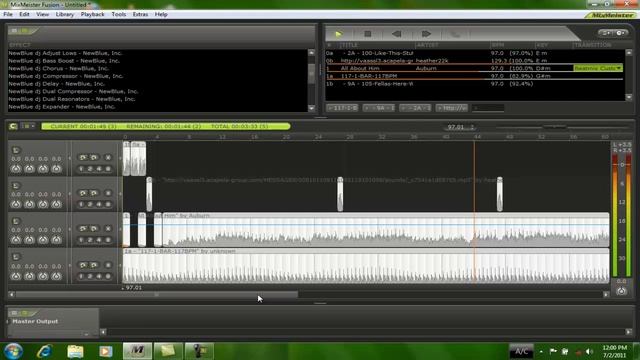Click the timeline zoom slider near 97.01 display
Viewport: 640px width, 360px height.
554,127
